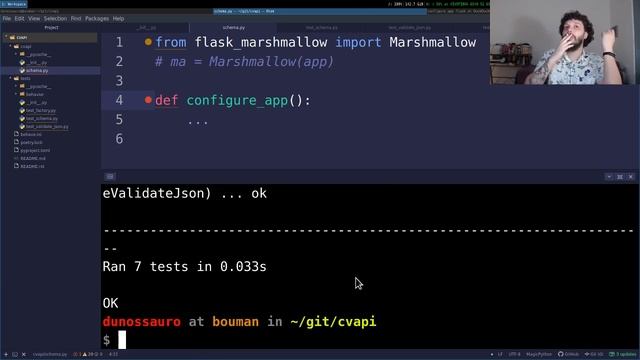640x360 pixels.
Task: Change the MagicPython grammar selector
Action: pyautogui.click(x=539, y=354)
